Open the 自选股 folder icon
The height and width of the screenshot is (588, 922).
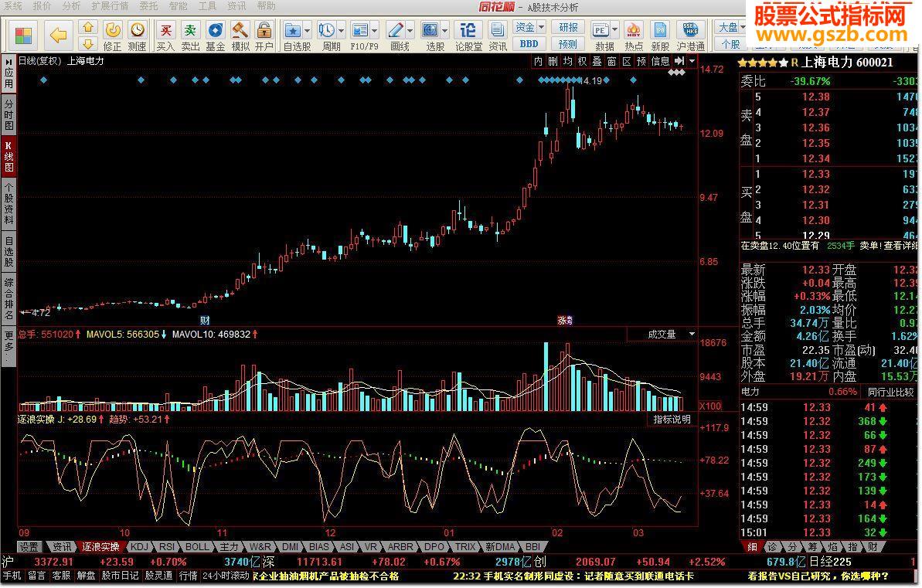click(293, 29)
